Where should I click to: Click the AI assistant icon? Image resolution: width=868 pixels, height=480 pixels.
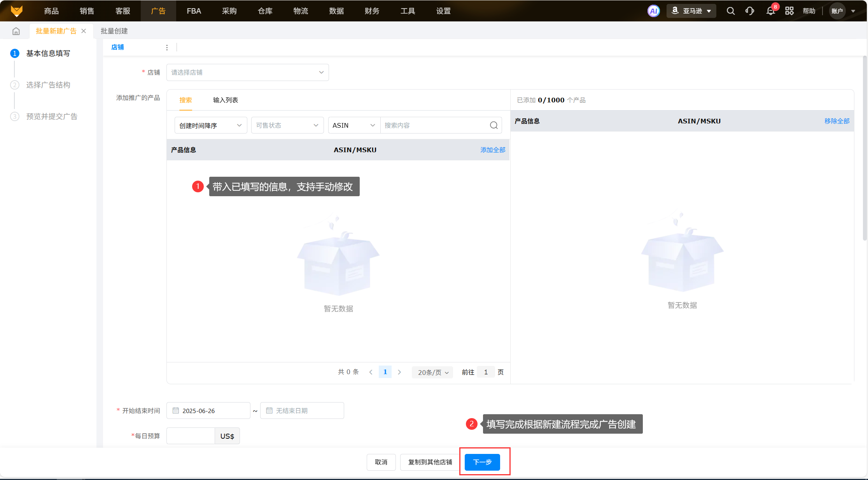click(653, 11)
